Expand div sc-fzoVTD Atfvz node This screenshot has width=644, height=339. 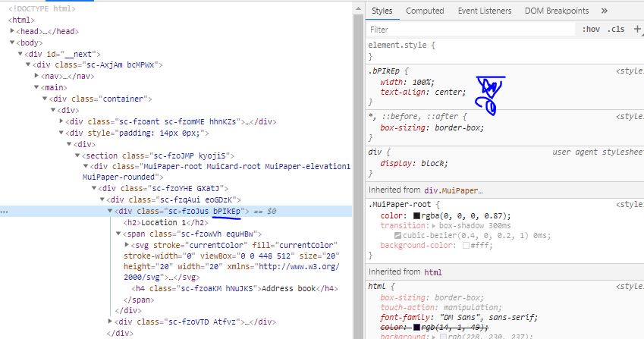tap(110, 322)
